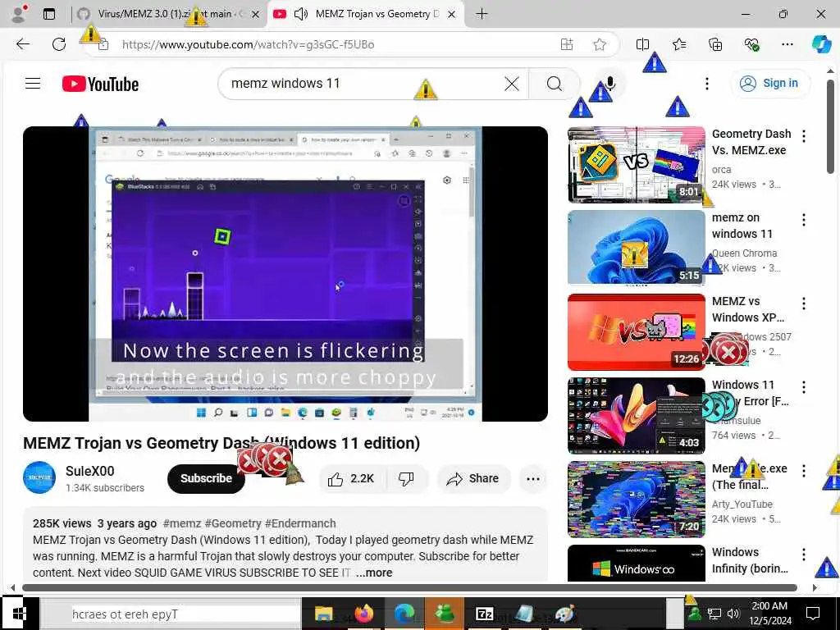Open the Windows Start button
The width and height of the screenshot is (840, 630).
pos(20,614)
